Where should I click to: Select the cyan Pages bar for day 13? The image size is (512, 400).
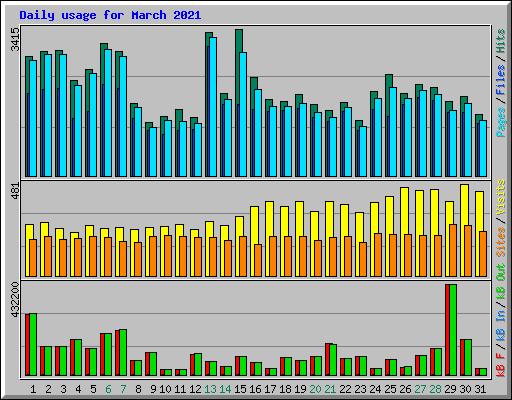click(213, 107)
